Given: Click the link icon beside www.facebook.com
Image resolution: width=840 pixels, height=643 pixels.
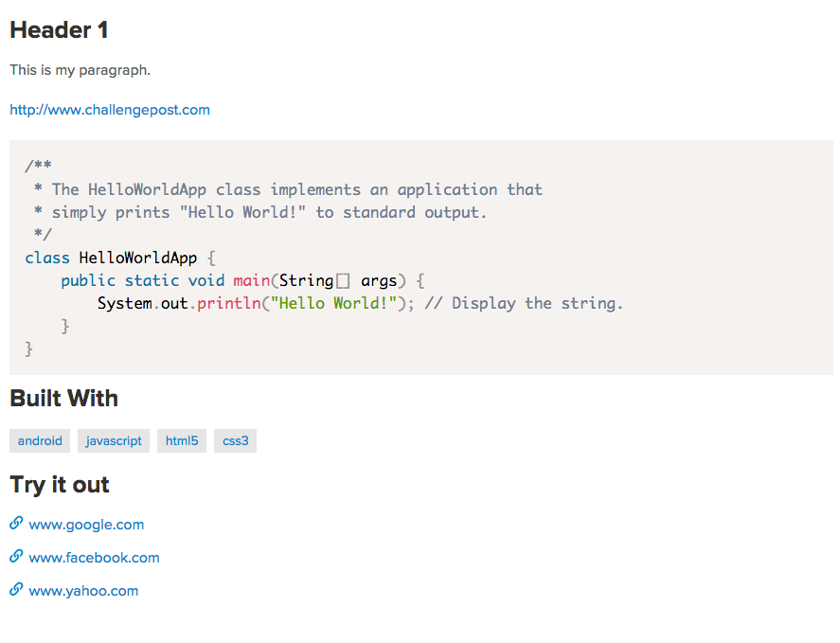Looking at the screenshot, I should pyautogui.click(x=16, y=557).
